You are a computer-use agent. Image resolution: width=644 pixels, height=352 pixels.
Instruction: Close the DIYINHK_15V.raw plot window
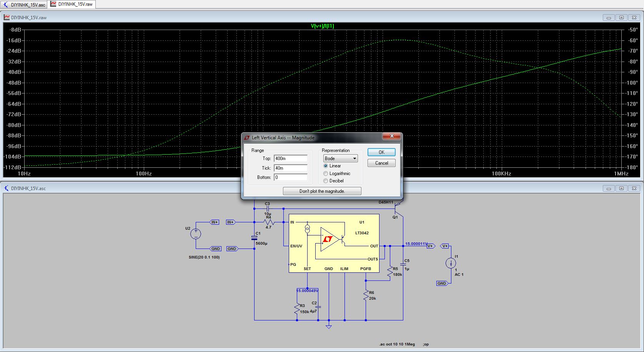[x=634, y=17]
